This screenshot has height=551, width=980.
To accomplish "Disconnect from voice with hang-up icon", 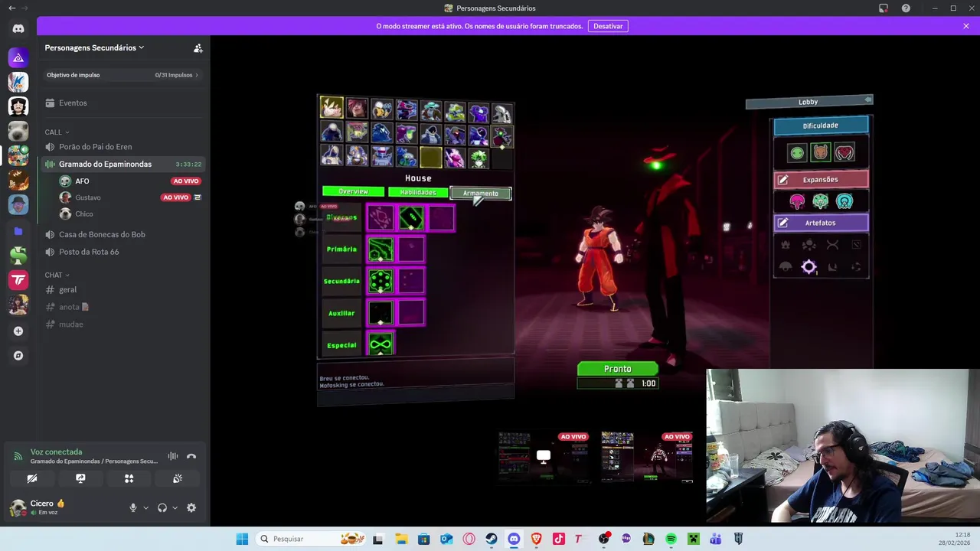I will click(191, 456).
